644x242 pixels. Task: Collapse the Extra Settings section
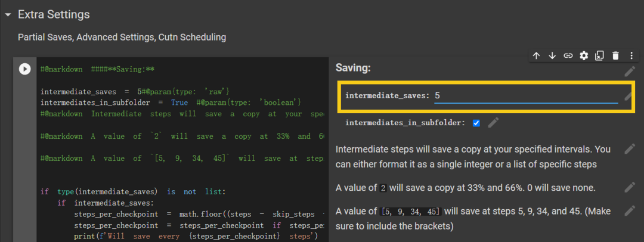(8, 14)
